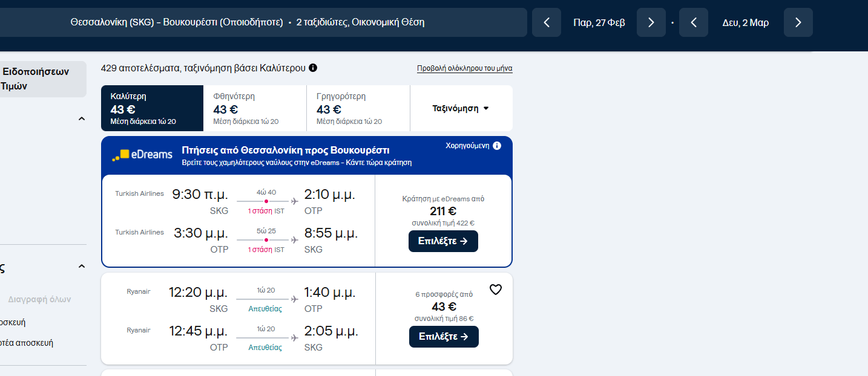The width and height of the screenshot is (868, 376).
Task: Switch to the Φθηνότερη tab
Action: click(x=255, y=108)
